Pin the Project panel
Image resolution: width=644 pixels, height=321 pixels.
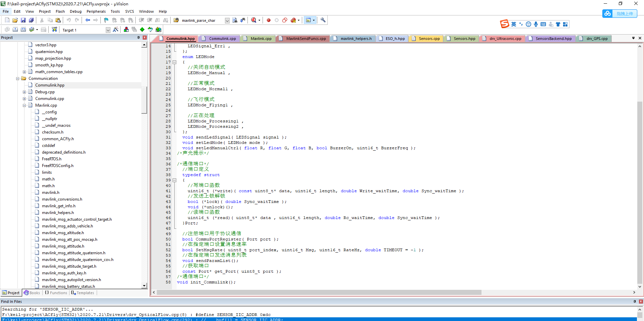coord(138,38)
